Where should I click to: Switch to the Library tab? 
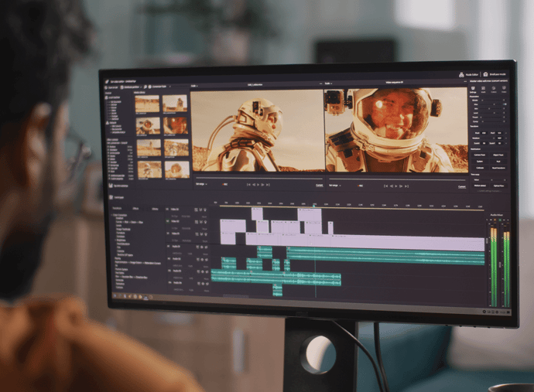pos(155,209)
